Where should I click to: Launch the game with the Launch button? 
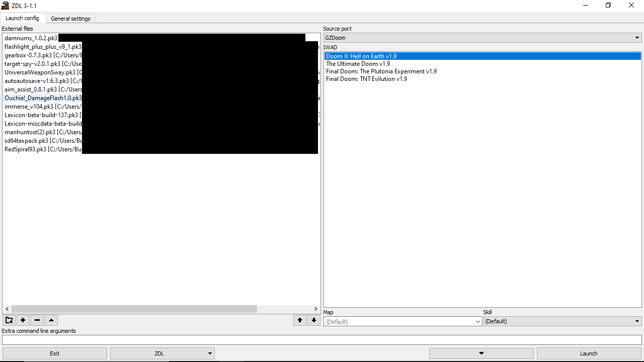589,353
